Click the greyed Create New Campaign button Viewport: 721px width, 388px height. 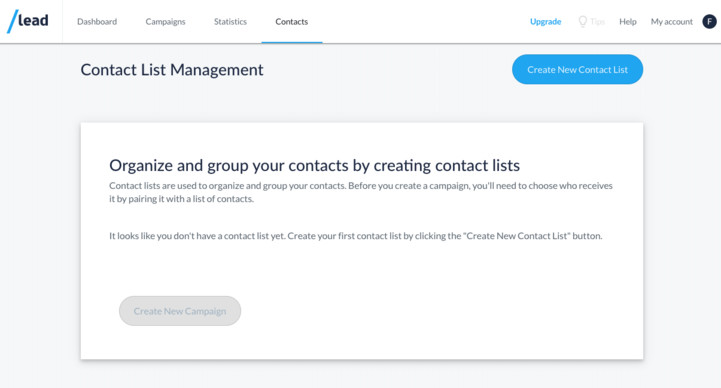tap(180, 311)
